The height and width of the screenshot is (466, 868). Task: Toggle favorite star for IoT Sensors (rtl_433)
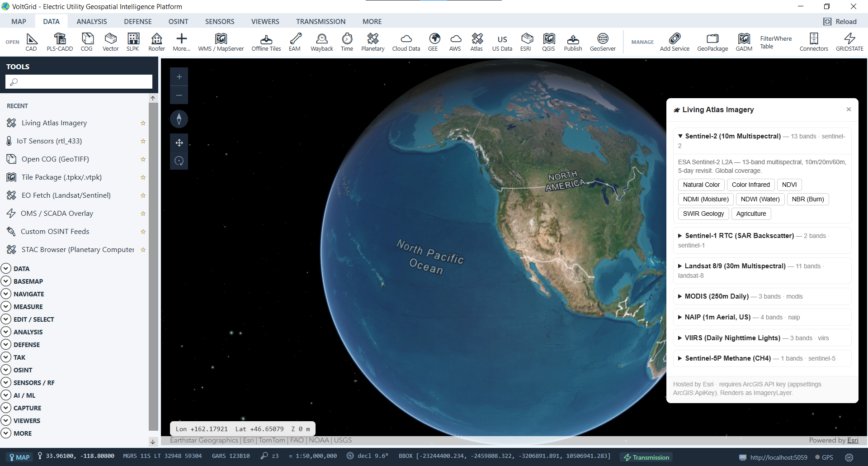pos(143,141)
